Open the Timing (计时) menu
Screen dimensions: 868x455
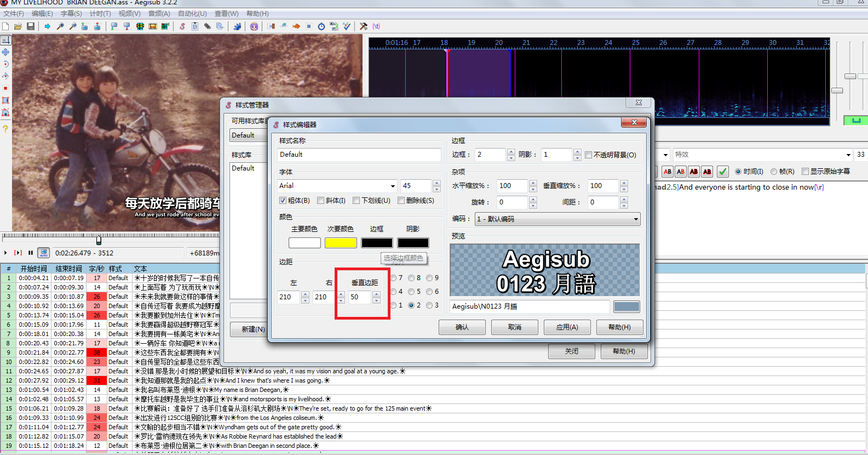(100, 14)
